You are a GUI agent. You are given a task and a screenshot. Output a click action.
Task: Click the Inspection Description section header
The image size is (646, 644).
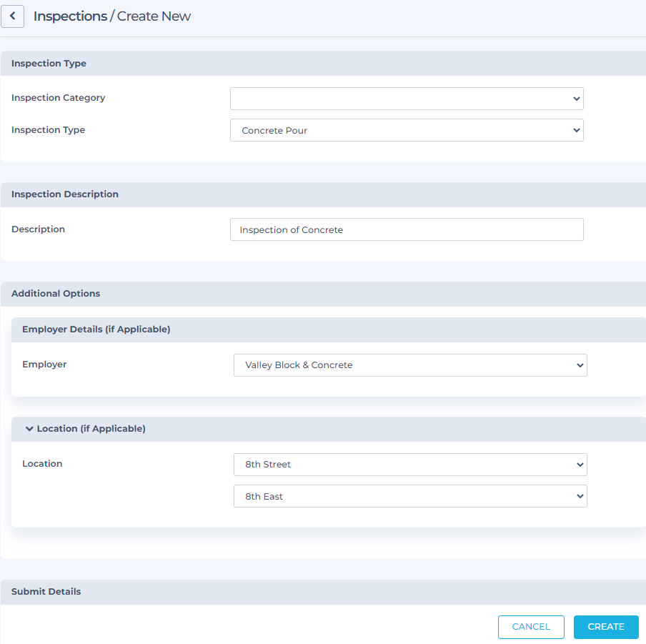[65, 194]
